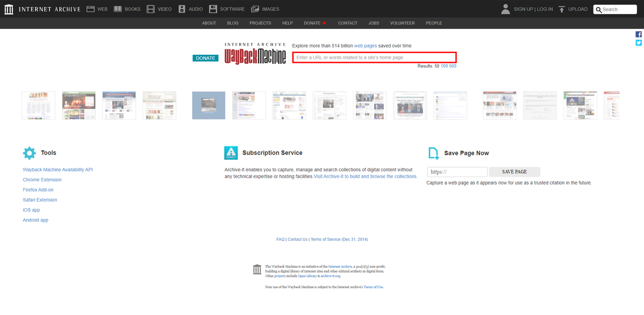
Task: Open the 'projects' link in footer text
Action: click(x=280, y=276)
